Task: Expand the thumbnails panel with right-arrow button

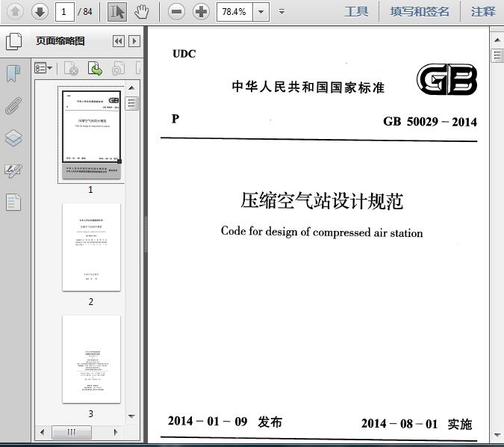Action: [x=134, y=41]
